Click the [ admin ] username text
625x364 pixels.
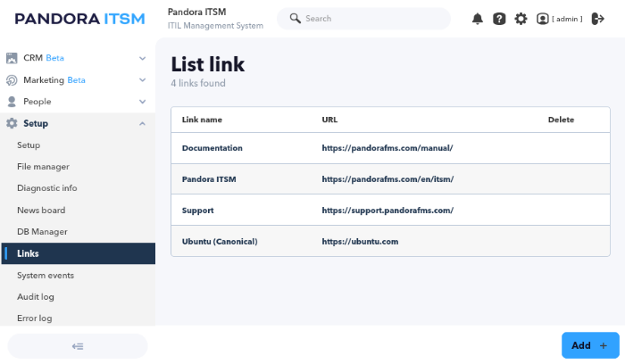pyautogui.click(x=567, y=19)
